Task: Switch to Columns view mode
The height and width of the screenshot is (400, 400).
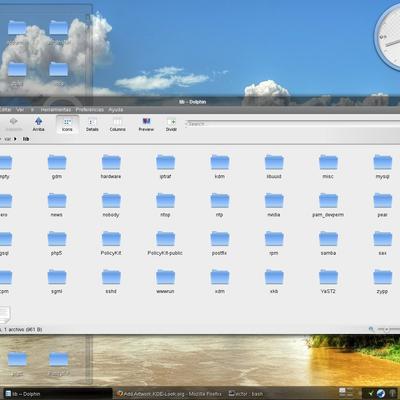Action: pos(117,124)
